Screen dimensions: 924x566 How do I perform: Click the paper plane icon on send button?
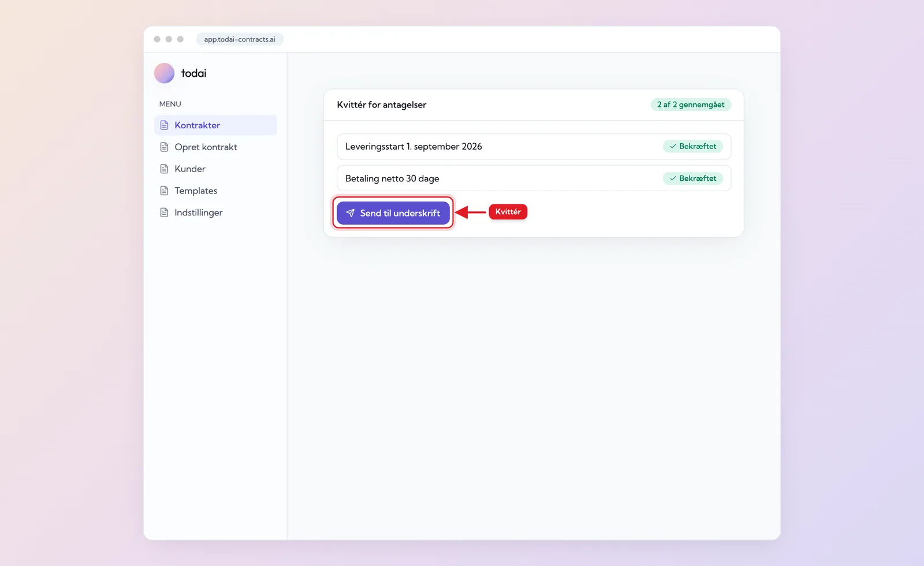pos(350,213)
